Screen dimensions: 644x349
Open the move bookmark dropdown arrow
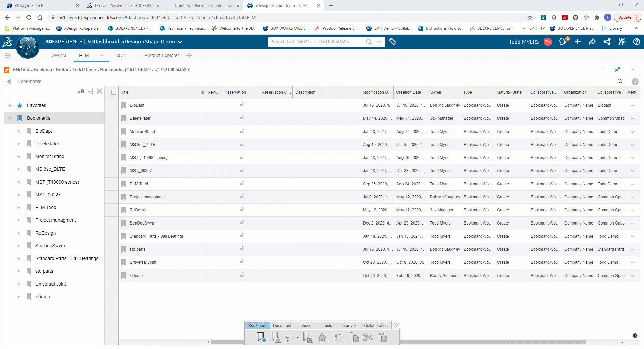point(297,337)
